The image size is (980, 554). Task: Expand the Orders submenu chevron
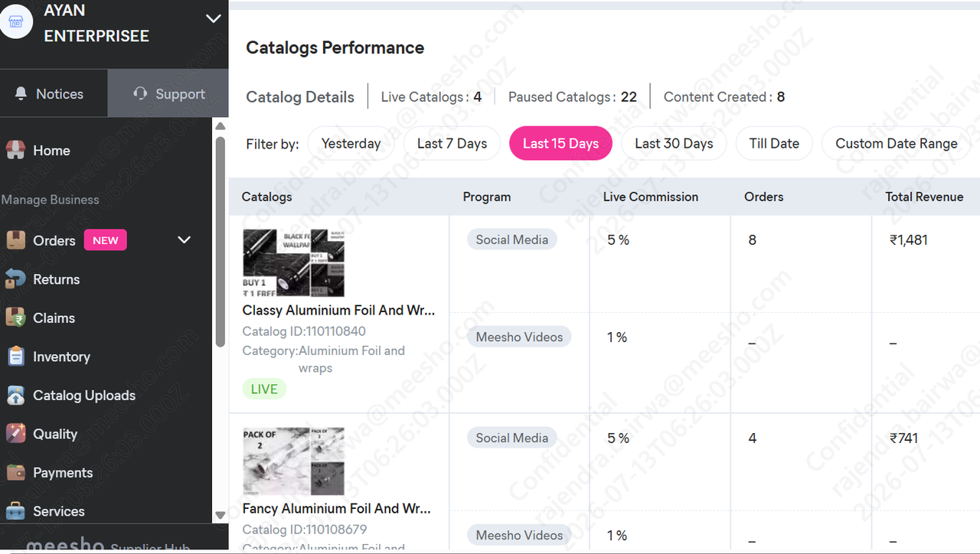184,240
